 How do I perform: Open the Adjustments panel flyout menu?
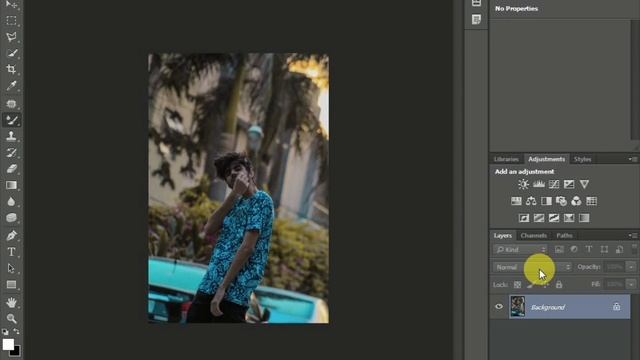(x=633, y=159)
